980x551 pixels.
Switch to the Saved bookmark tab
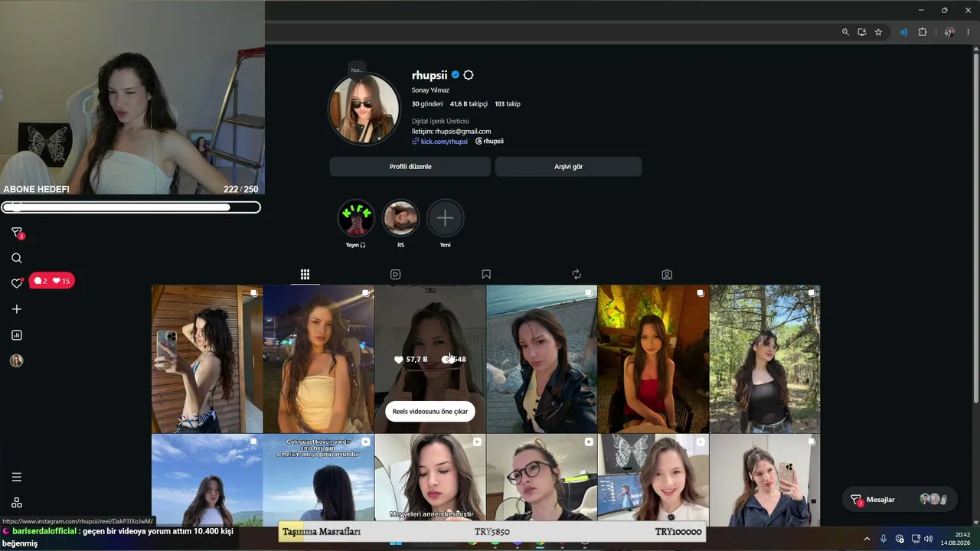coord(486,274)
